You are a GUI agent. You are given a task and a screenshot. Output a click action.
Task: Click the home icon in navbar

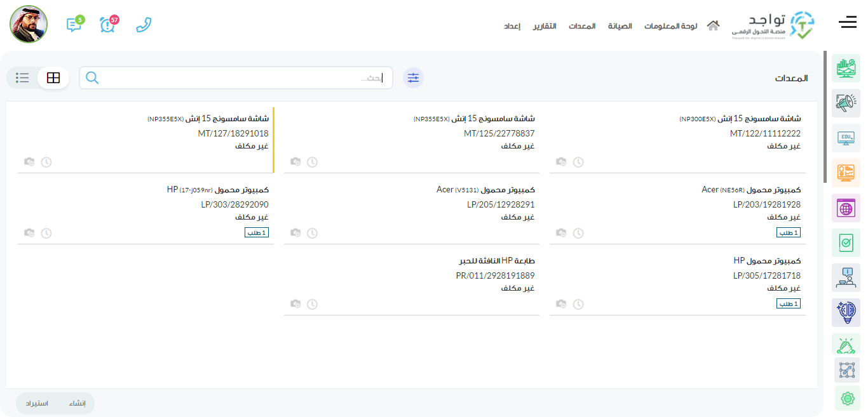713,26
